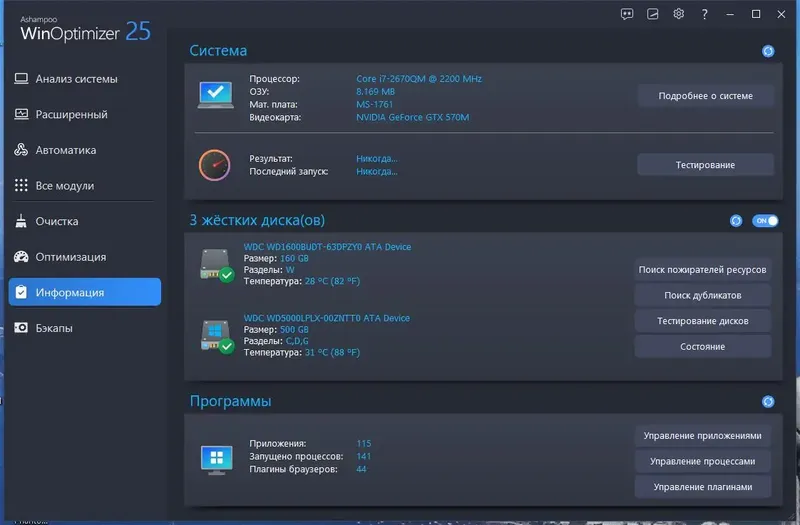Open Оптимизация in sidebar
The image size is (800, 525).
point(84,257)
